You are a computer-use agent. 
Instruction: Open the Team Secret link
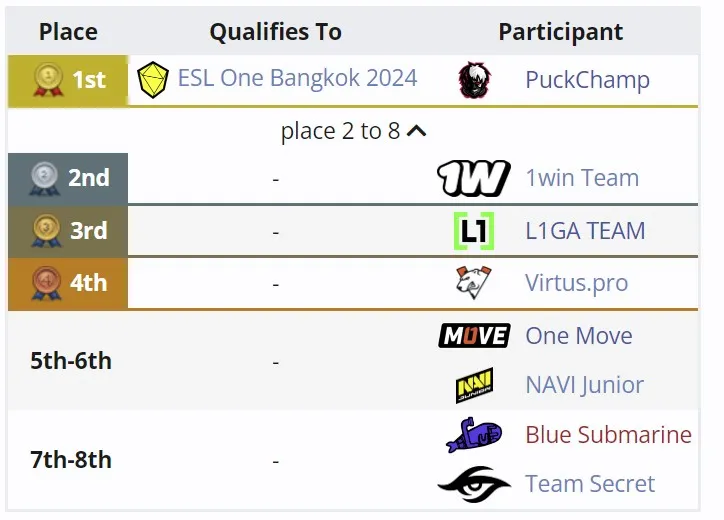click(590, 484)
